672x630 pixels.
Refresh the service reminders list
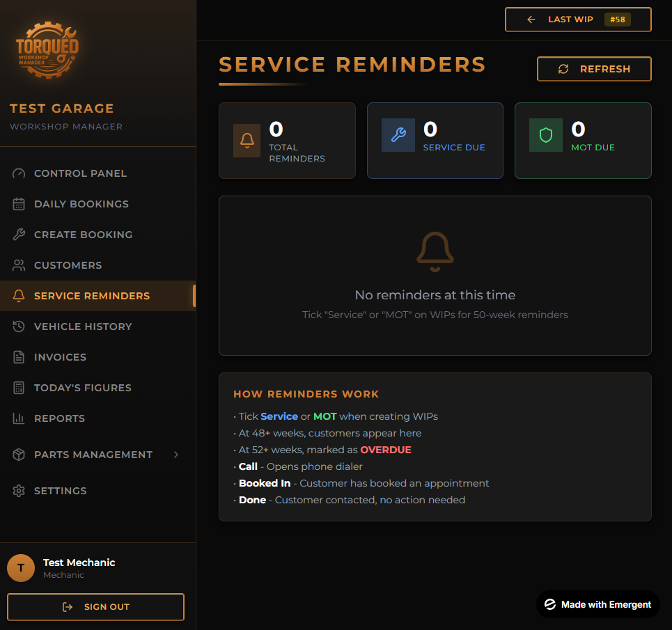coord(594,69)
